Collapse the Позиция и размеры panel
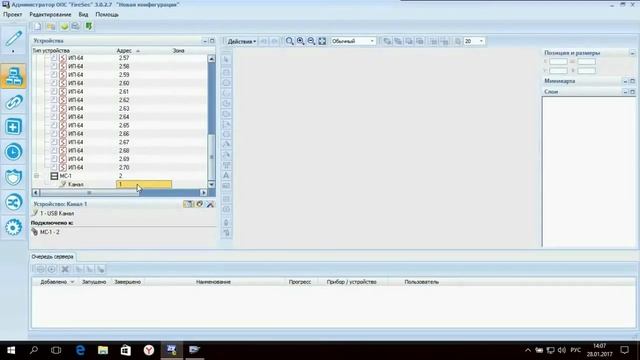The image size is (640, 360). pyautogui.click(x=632, y=53)
